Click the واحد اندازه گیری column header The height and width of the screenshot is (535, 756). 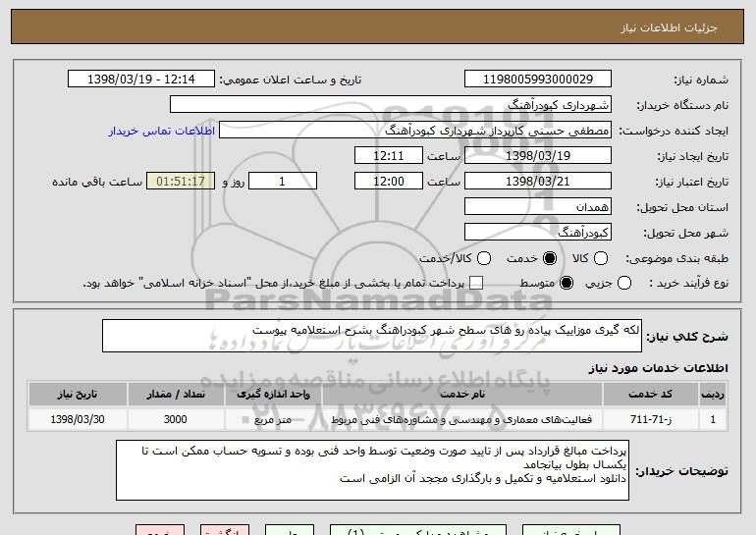click(273, 395)
